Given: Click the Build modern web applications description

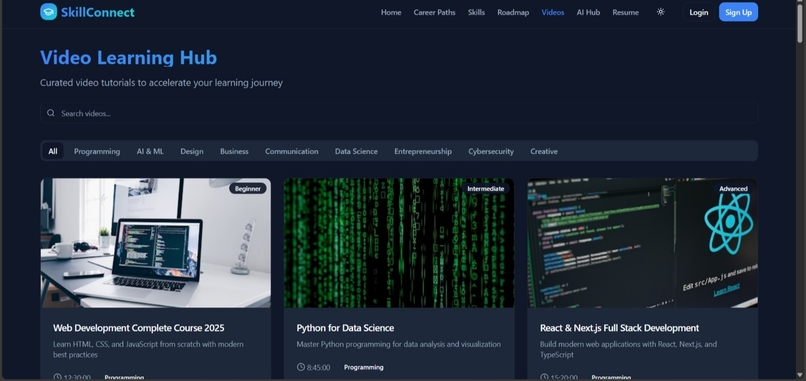Looking at the screenshot, I should (x=628, y=349).
